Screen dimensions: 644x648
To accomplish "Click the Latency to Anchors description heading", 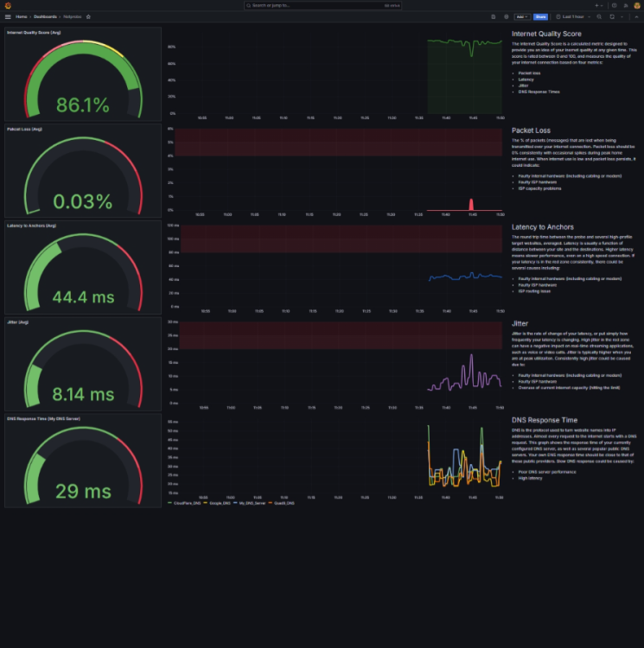I will click(x=543, y=227).
